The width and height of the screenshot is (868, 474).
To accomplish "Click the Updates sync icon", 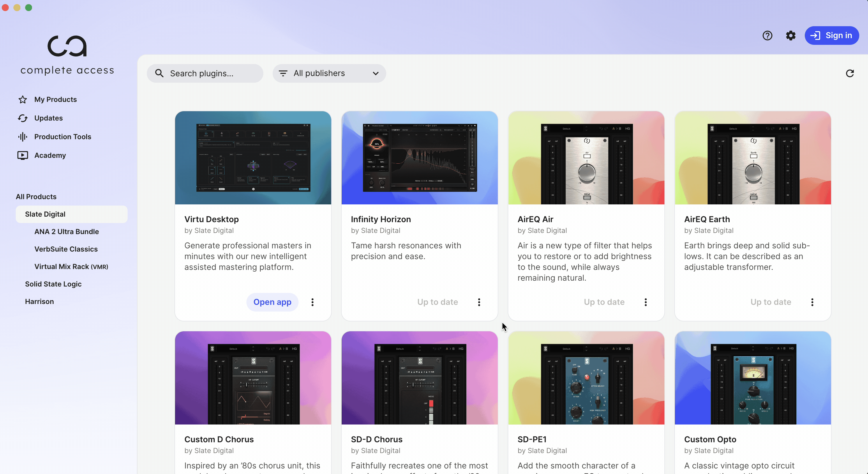I will 23,118.
